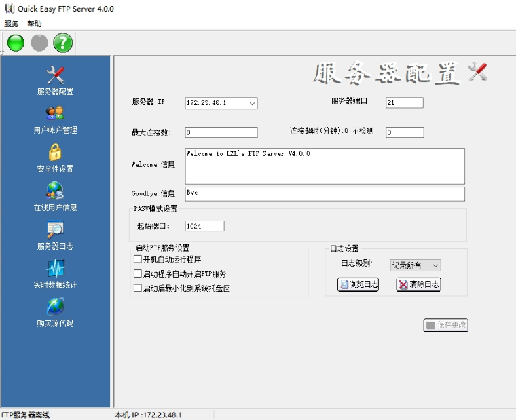
Task: Enable 启动程序自动开启FTP服务 checkbox
Action: point(138,273)
